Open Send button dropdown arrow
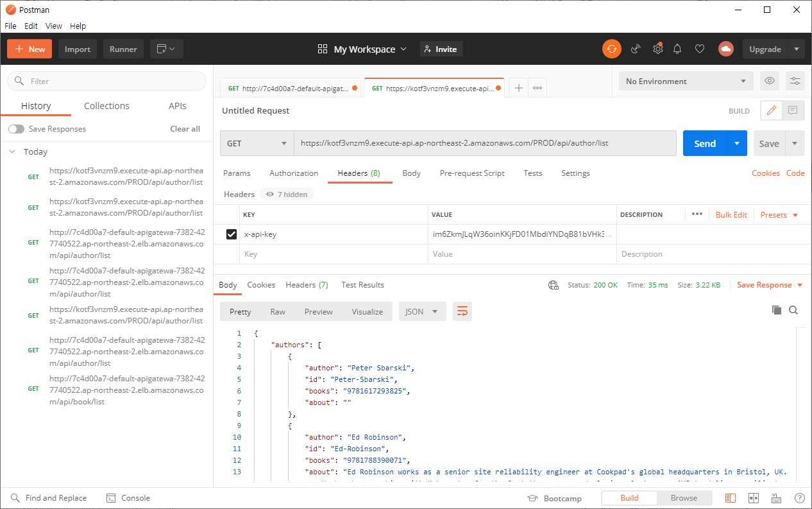The height and width of the screenshot is (509, 812). point(737,143)
